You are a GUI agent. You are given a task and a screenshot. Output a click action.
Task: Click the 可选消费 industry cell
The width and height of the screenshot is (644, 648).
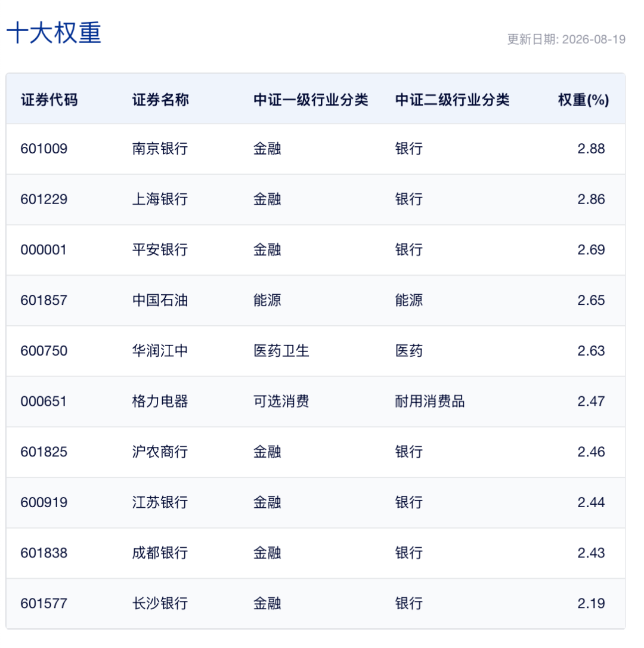point(281,402)
